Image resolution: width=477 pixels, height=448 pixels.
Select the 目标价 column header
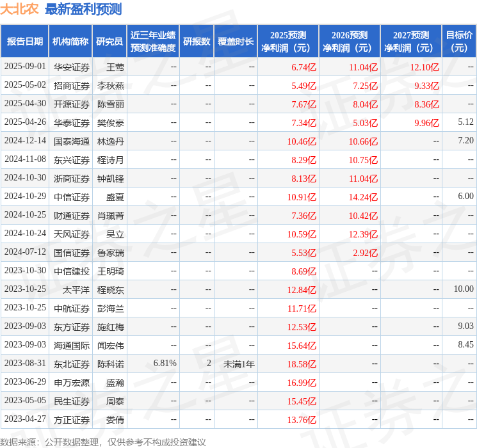459,41
